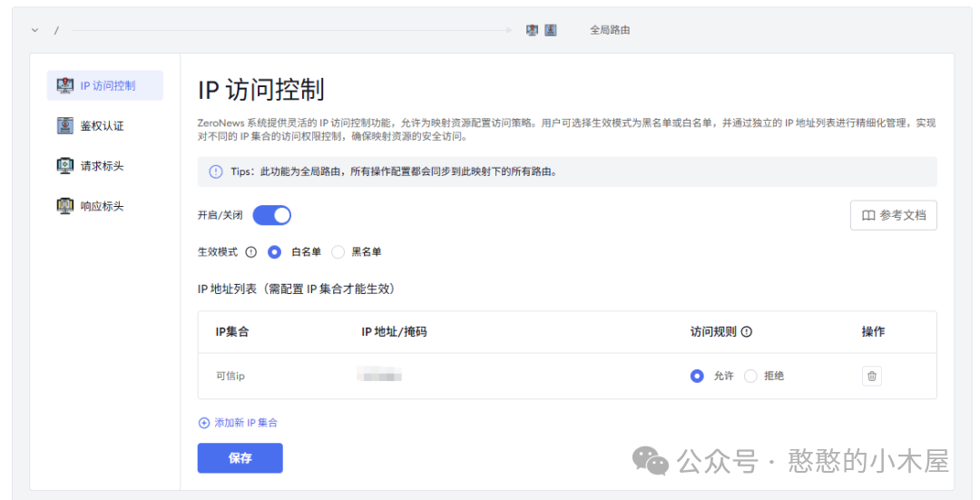The height and width of the screenshot is (500, 980).
Task: Select the 黑名单 radio option
Action: tap(338, 252)
